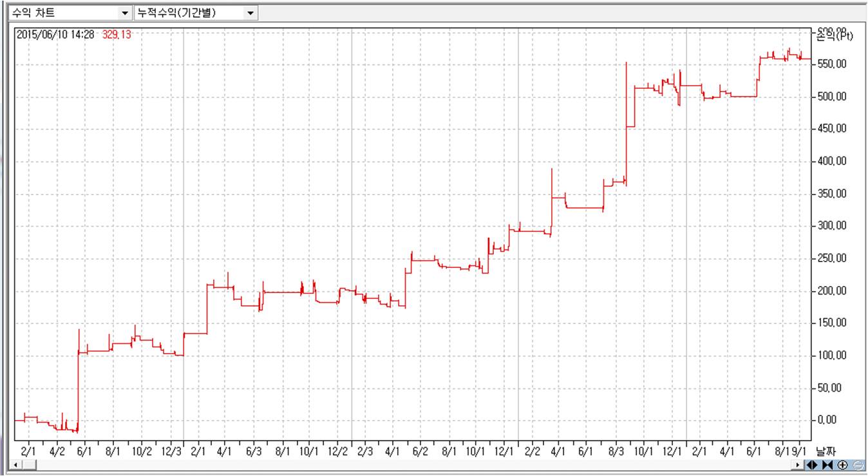Click the 날짜 axis label
Viewport: 868px width, 476px height.
click(x=825, y=451)
